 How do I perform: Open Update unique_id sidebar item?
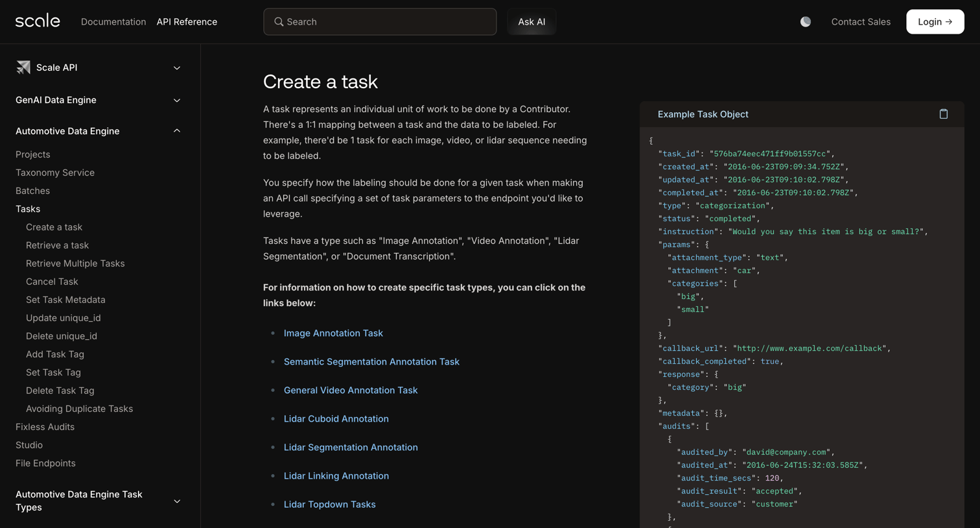tap(64, 318)
